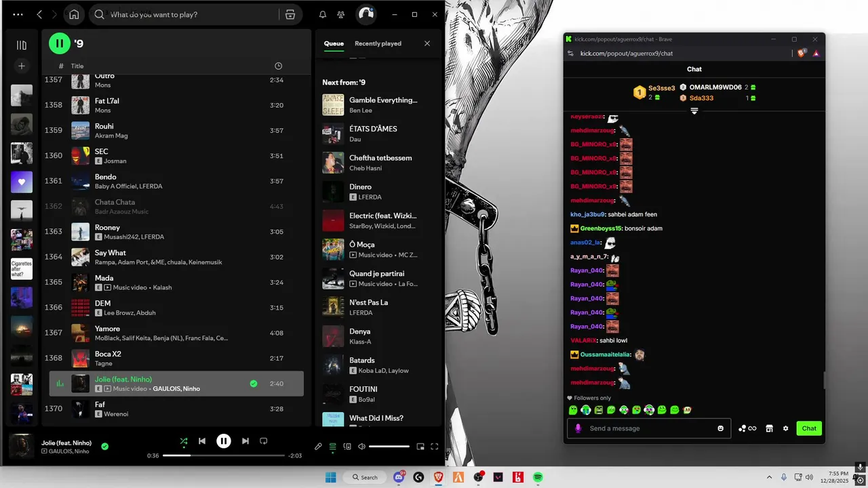Toggle the Queue panel button
Image resolution: width=868 pixels, height=488 pixels.
(332, 447)
